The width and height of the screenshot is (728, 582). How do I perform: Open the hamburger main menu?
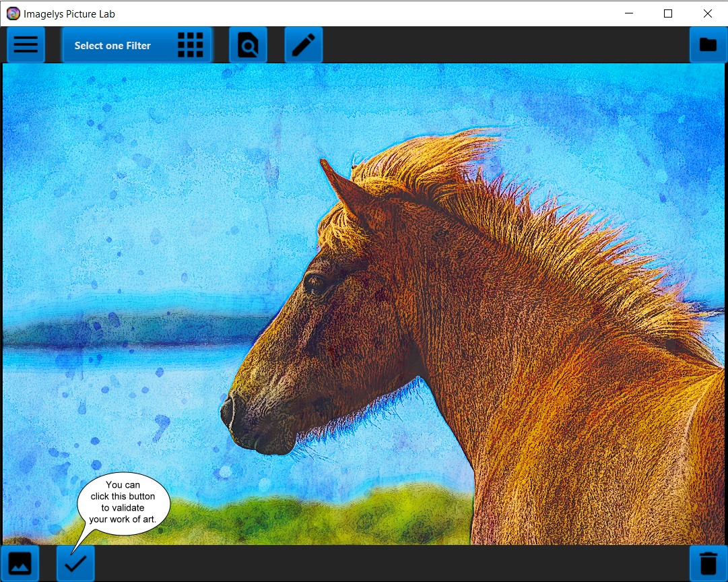tap(26, 45)
